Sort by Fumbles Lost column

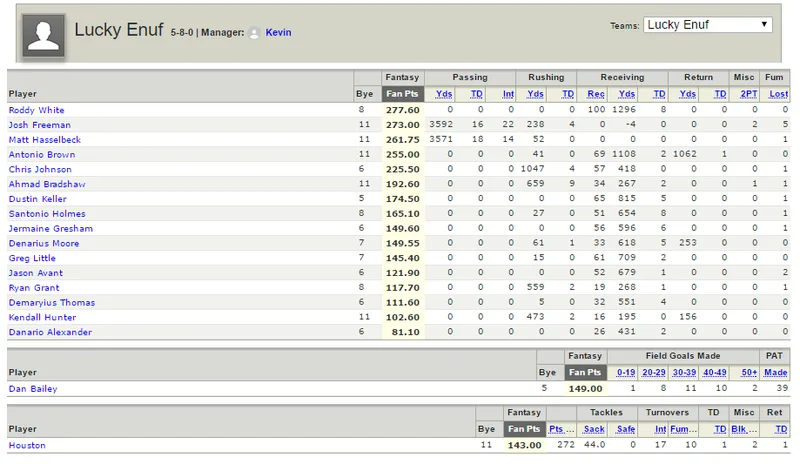779,93
